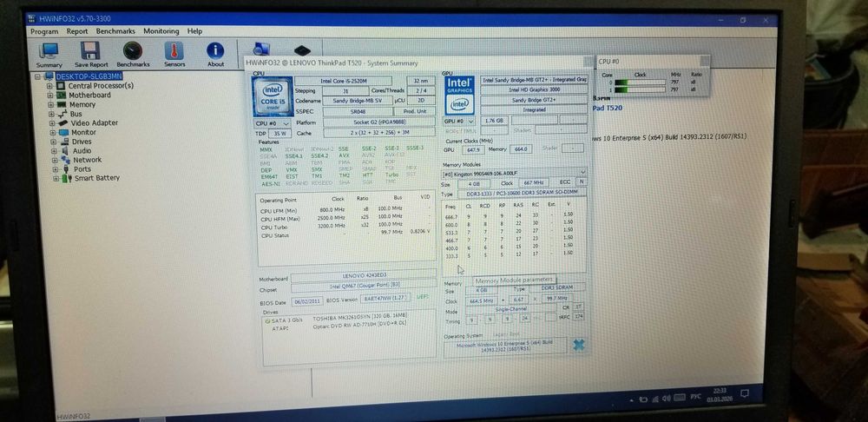Open the CPU #0 selector dropdown

pyautogui.click(x=272, y=123)
